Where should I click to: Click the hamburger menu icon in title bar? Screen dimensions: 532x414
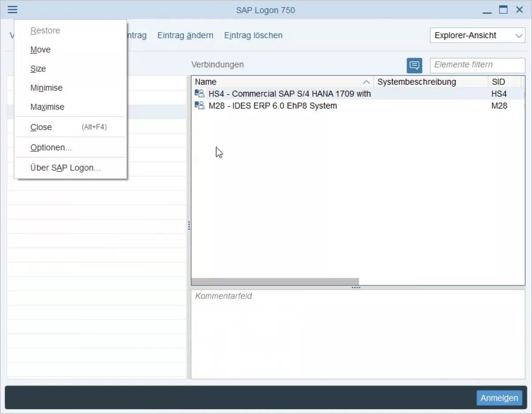pyautogui.click(x=12, y=9)
